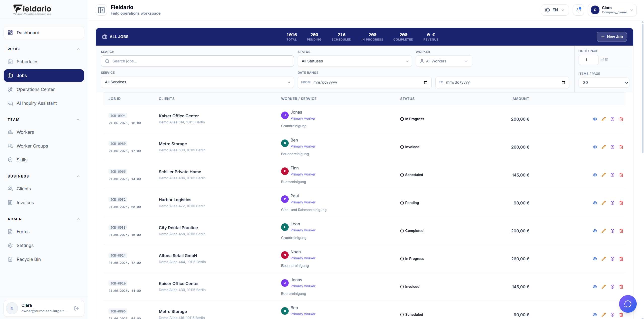View job JOB-0966 with the eye icon
The width and height of the screenshot is (644, 319).
(x=595, y=175)
